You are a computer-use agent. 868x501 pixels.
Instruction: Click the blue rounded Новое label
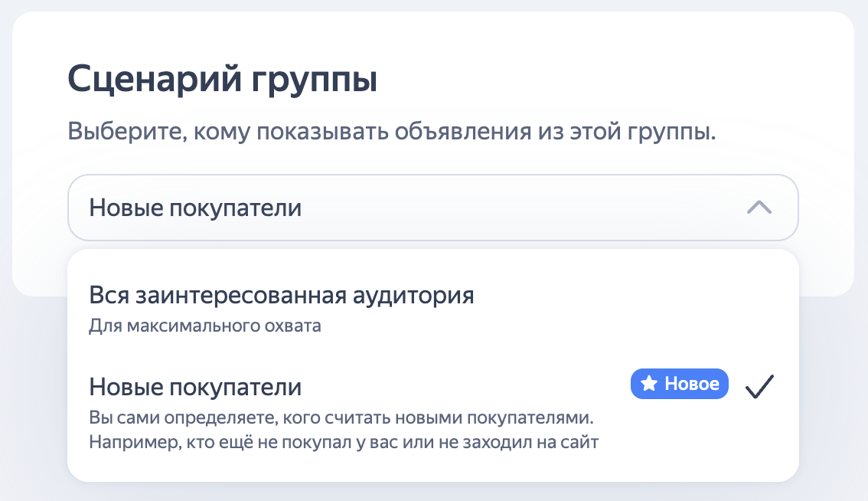click(x=679, y=384)
